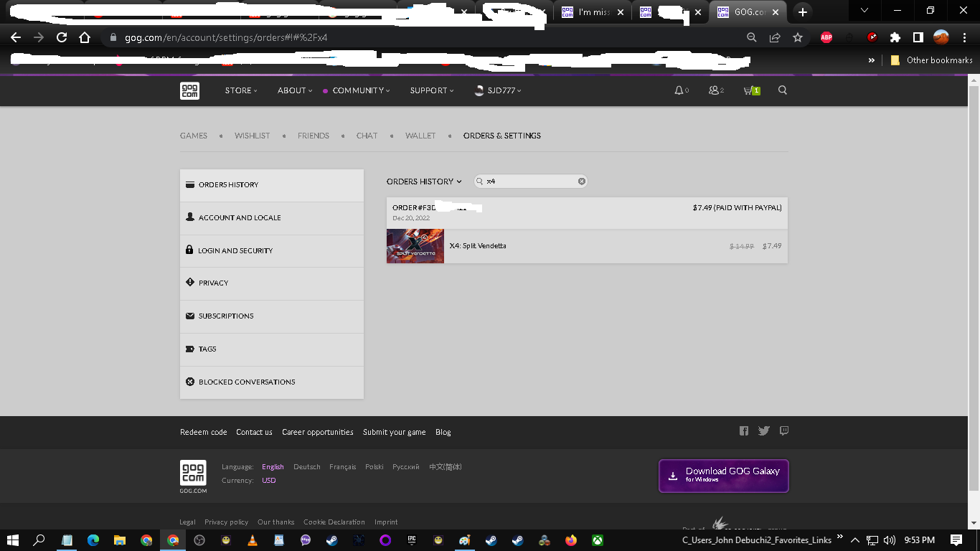Open the shopping cart icon
Image resolution: width=980 pixels, height=551 pixels.
point(751,90)
